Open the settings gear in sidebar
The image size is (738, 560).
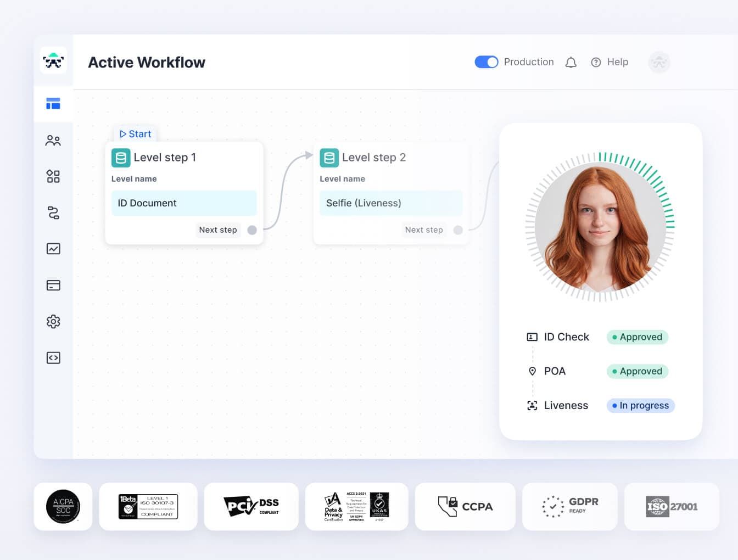point(53,321)
